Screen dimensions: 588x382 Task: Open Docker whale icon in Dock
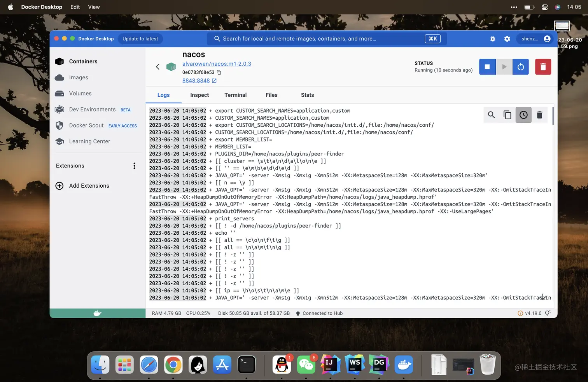click(404, 365)
